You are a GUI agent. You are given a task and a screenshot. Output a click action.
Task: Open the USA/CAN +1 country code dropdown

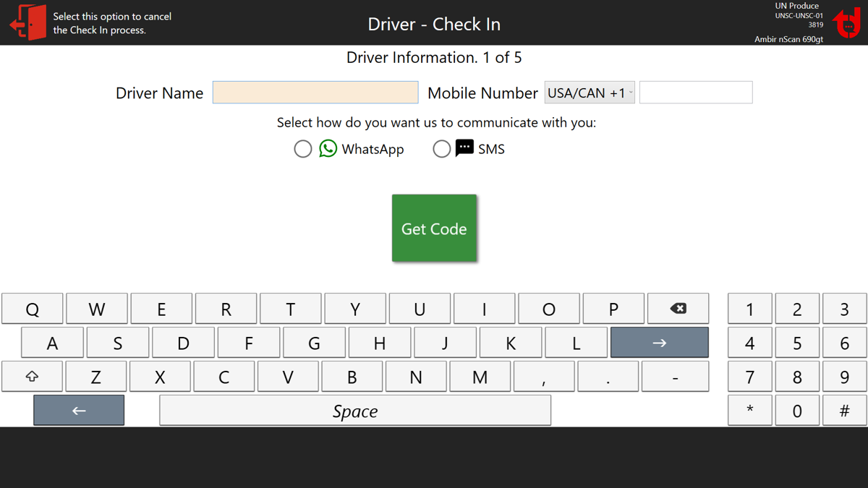coord(590,93)
